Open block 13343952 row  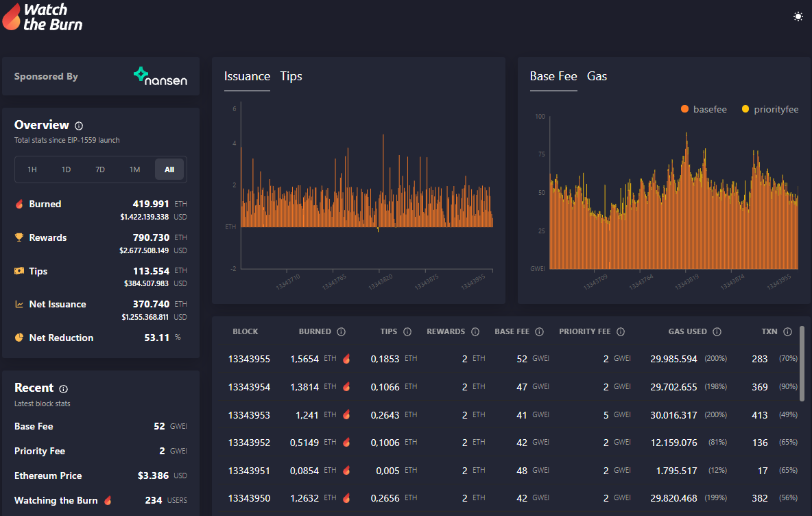tap(510, 443)
